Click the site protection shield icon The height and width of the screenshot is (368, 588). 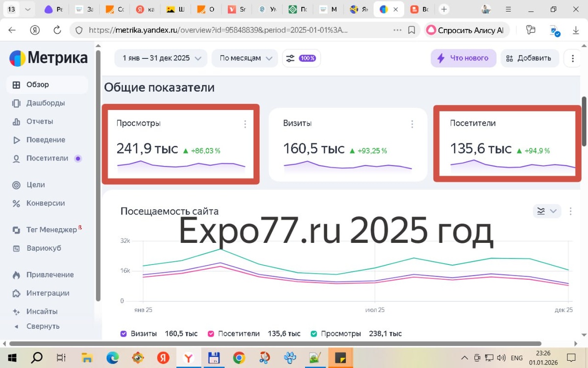tap(79, 30)
